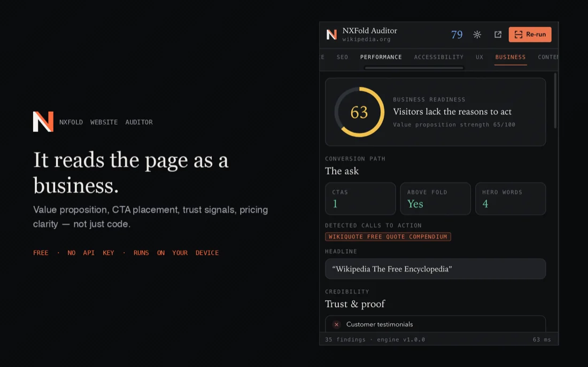588x367 pixels.
Task: Click the horizontal tab scrollbar
Action: (x=414, y=68)
